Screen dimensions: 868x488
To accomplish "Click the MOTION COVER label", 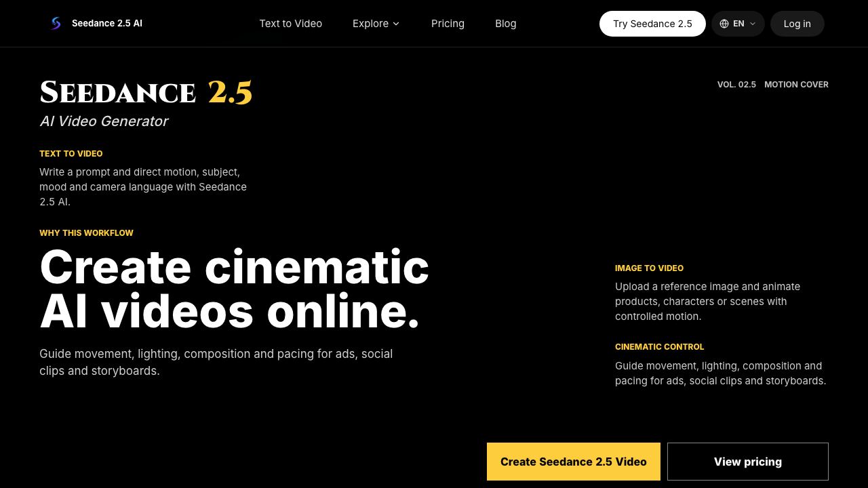I will pyautogui.click(x=796, y=85).
